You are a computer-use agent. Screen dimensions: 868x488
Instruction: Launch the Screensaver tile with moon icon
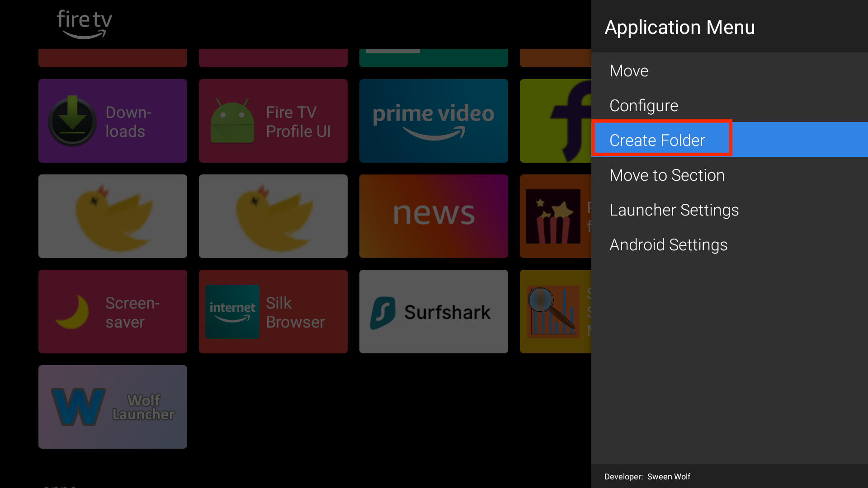(x=113, y=311)
